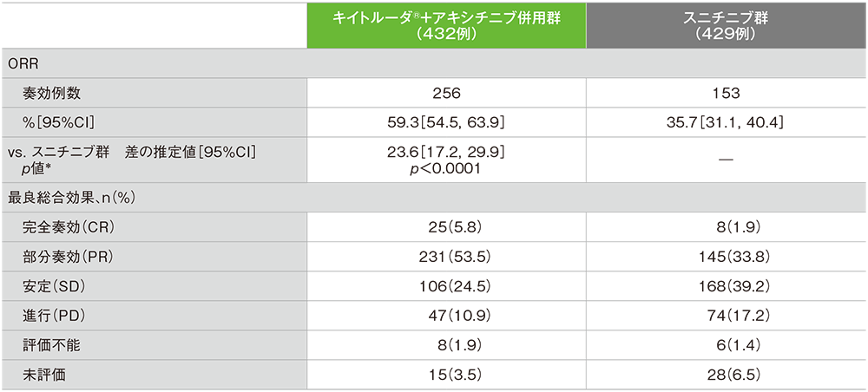The height and width of the screenshot is (392, 868).
Task: Click the 最良総合効果、n(%) section row
Action: pos(434,198)
